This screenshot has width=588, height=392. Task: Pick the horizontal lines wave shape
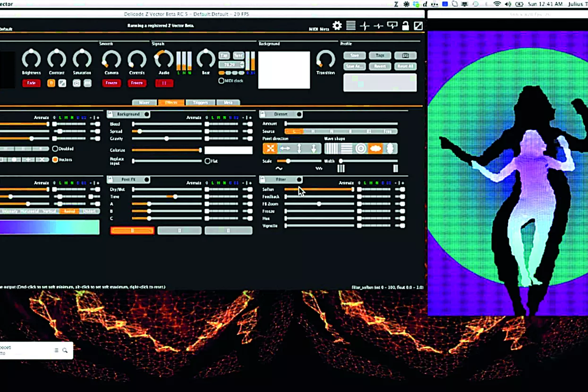(x=347, y=149)
